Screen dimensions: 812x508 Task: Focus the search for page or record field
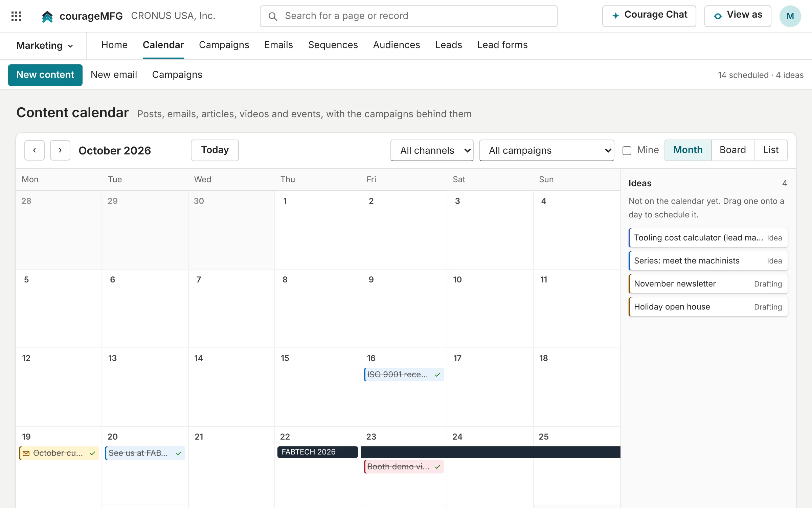pyautogui.click(x=408, y=16)
